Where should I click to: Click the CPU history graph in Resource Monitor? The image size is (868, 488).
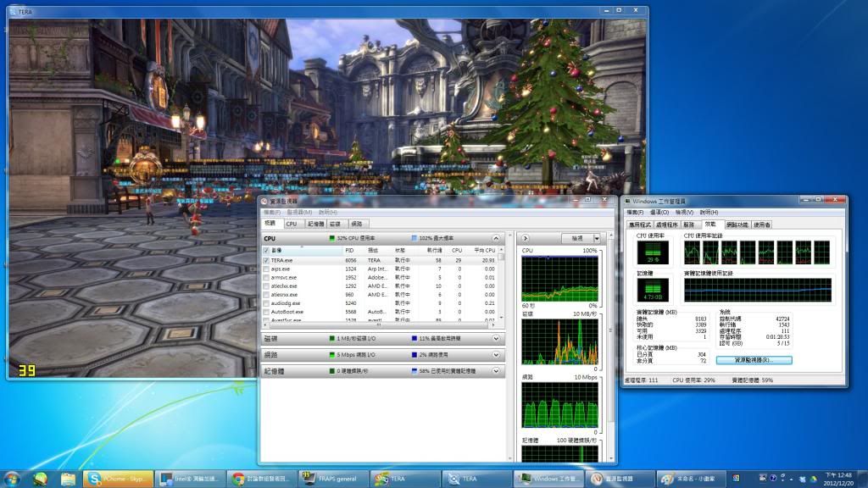pyautogui.click(x=559, y=279)
